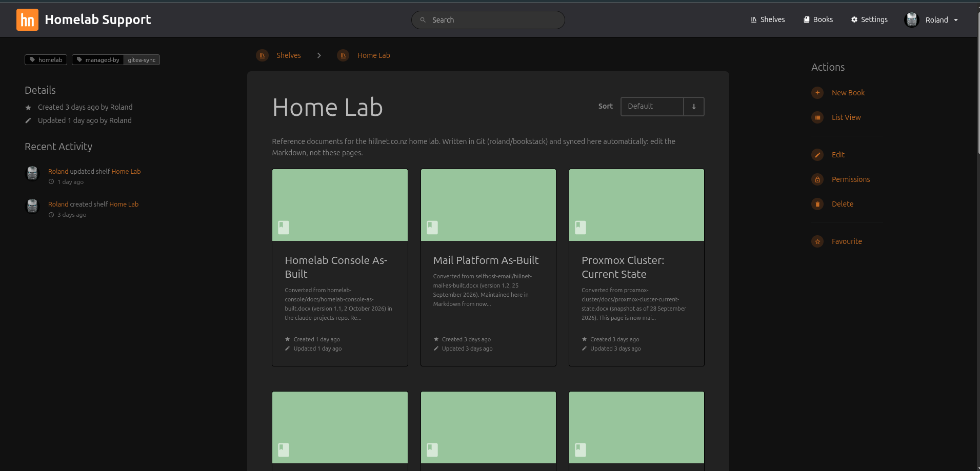Click the Homelab Support site title
The width and height of the screenshot is (980, 471).
pos(98,19)
